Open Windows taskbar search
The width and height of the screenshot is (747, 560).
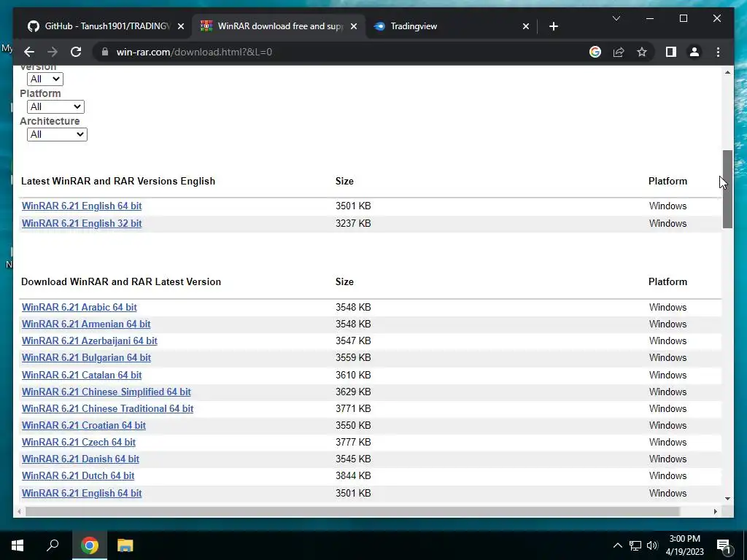[x=53, y=545]
